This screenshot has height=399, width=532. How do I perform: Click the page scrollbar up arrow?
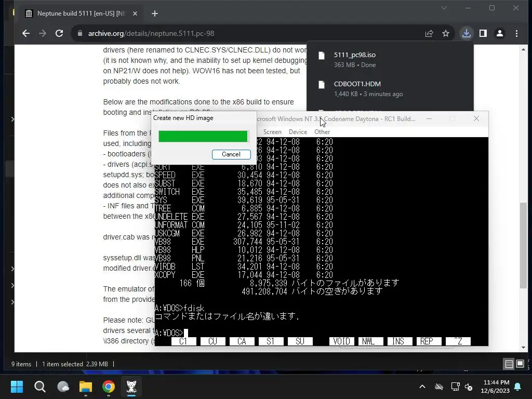[x=524, y=49]
